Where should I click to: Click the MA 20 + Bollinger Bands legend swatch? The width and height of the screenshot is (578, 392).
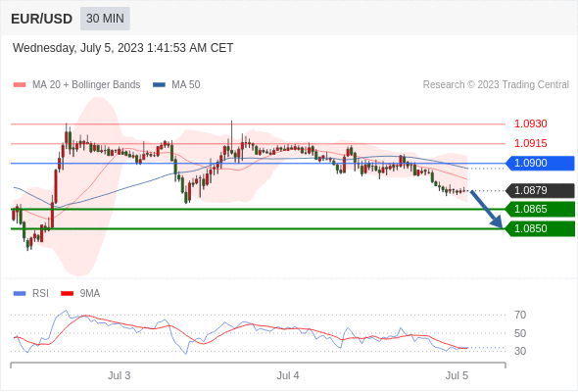click(x=20, y=85)
